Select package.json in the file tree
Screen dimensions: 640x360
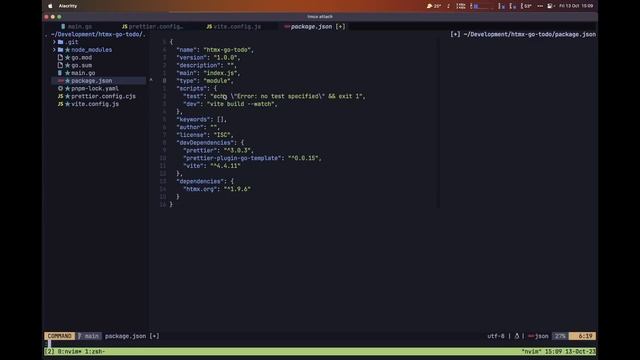91,81
